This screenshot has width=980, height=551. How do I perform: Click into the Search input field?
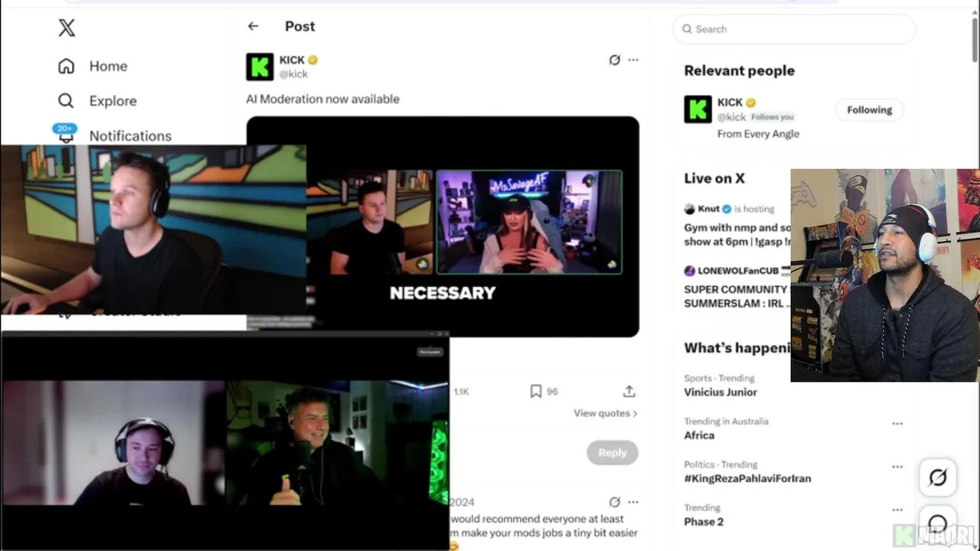click(x=794, y=29)
